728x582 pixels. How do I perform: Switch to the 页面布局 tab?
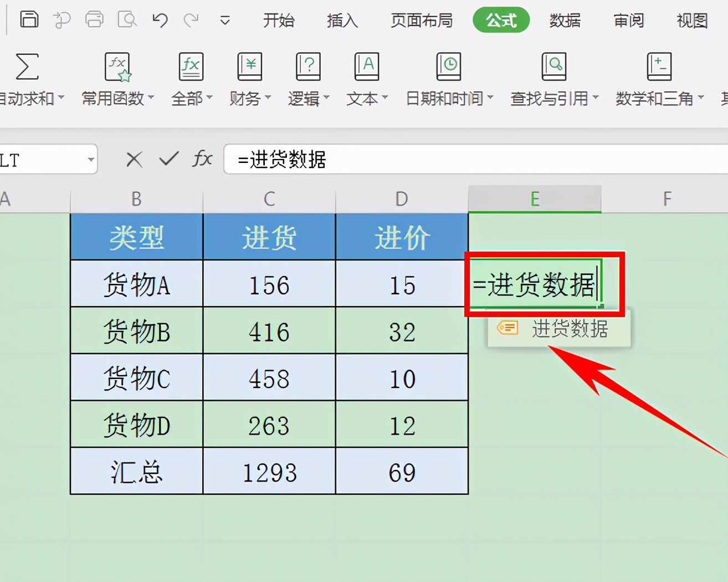[x=421, y=21]
